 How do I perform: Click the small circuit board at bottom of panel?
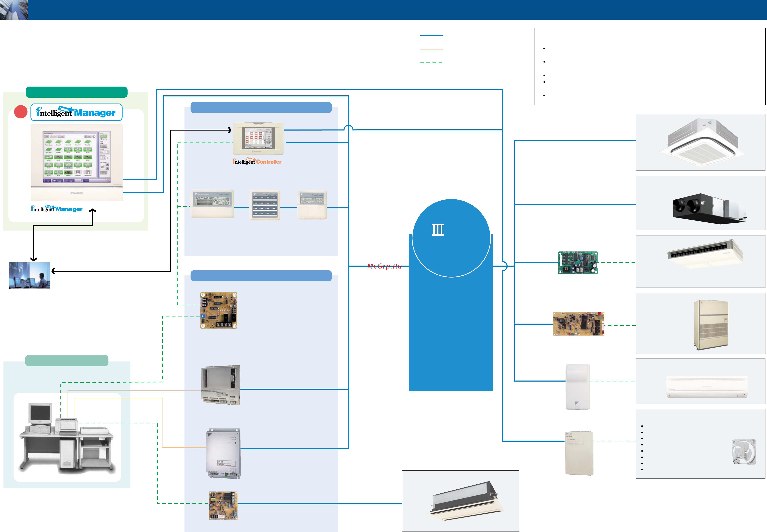coord(223,506)
